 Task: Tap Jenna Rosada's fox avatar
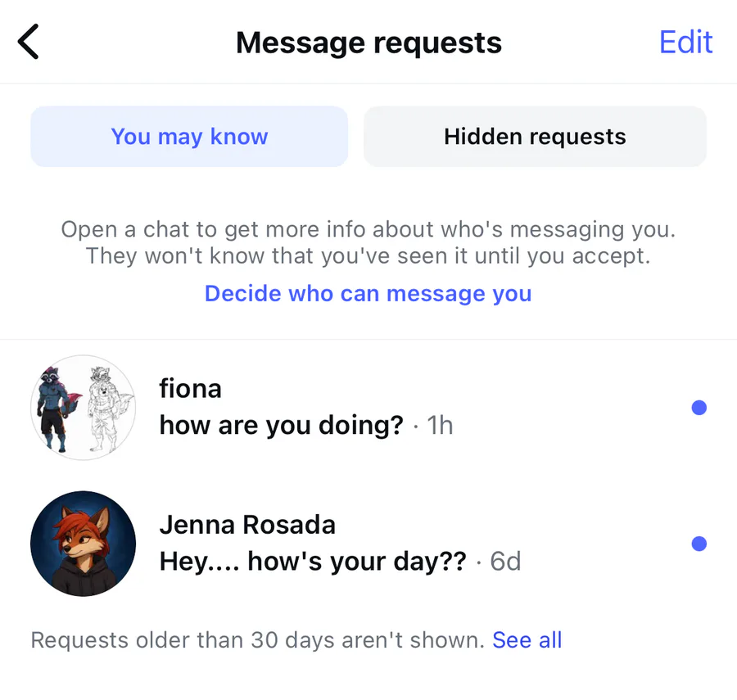(83, 544)
